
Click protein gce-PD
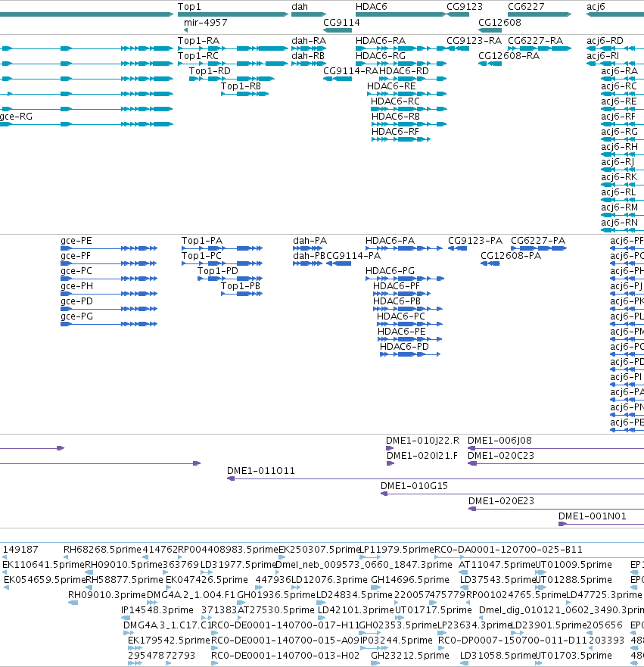coord(109,309)
